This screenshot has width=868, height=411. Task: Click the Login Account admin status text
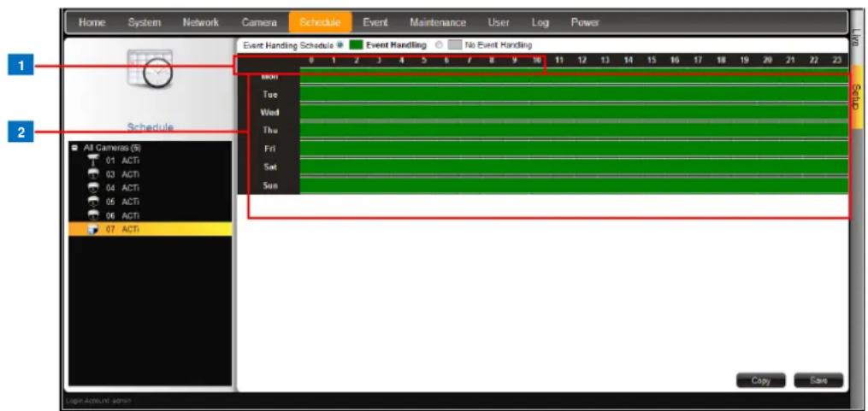coord(97,401)
